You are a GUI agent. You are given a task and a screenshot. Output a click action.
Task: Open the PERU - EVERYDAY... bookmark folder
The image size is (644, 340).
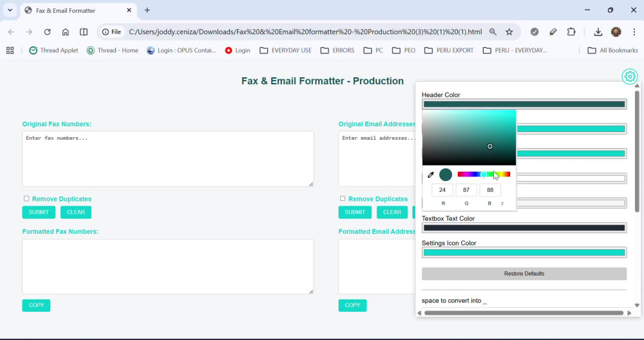tap(515, 50)
